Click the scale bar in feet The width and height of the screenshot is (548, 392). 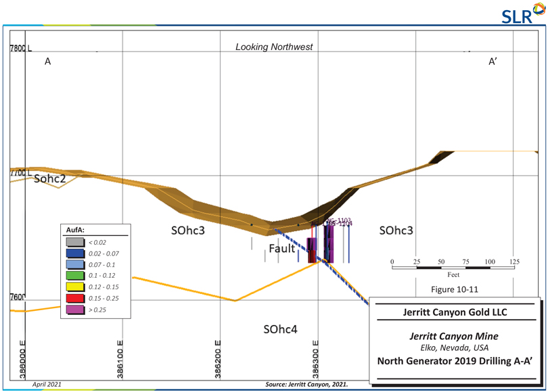click(x=453, y=267)
